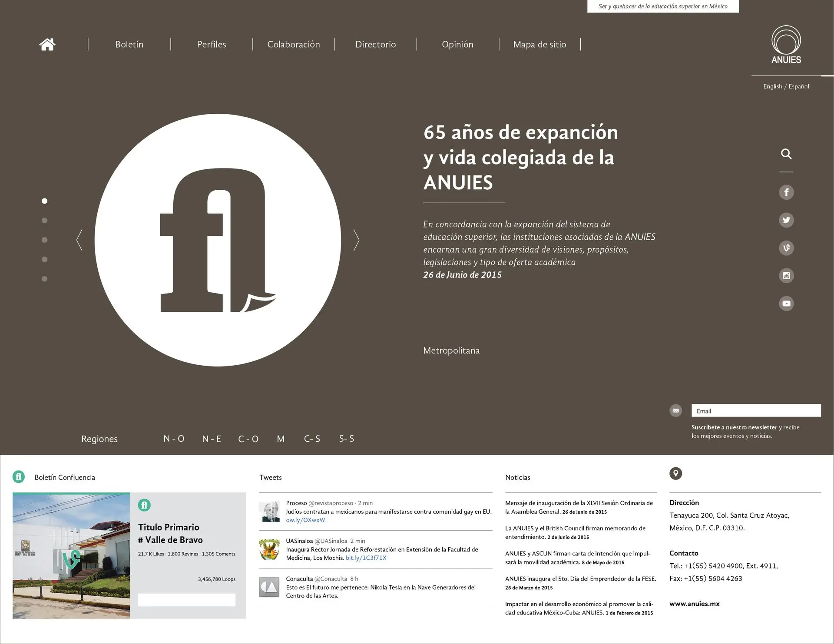The image size is (834, 644).
Task: Click the newsletter envelope icon
Action: coord(675,410)
